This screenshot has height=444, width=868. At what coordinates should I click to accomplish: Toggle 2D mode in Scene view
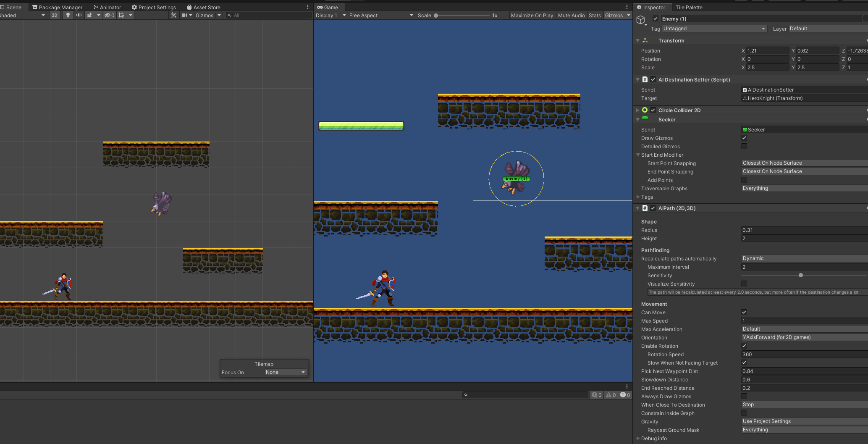(55, 15)
